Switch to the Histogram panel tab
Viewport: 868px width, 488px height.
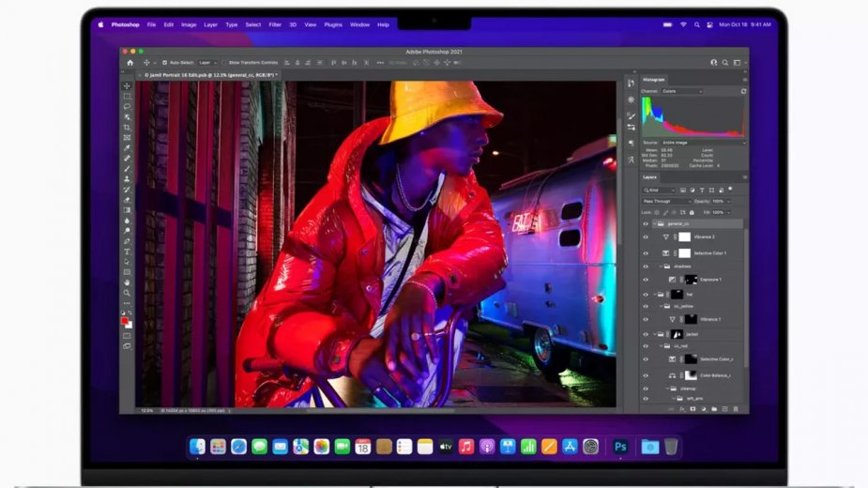[654, 80]
